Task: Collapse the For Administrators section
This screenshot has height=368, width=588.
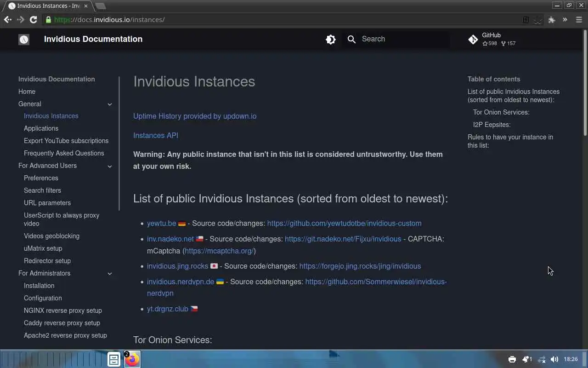Action: [110, 274]
